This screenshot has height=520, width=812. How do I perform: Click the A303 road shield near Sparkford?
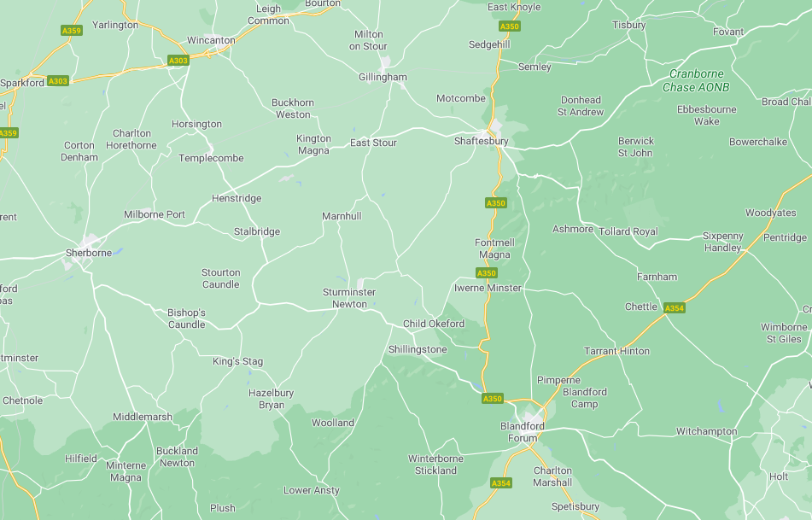tap(57, 81)
